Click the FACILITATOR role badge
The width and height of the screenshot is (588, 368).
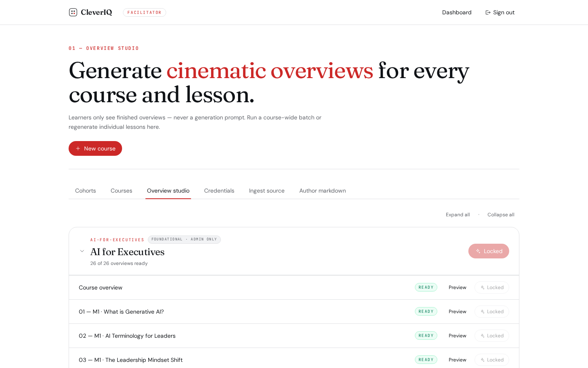145,13
